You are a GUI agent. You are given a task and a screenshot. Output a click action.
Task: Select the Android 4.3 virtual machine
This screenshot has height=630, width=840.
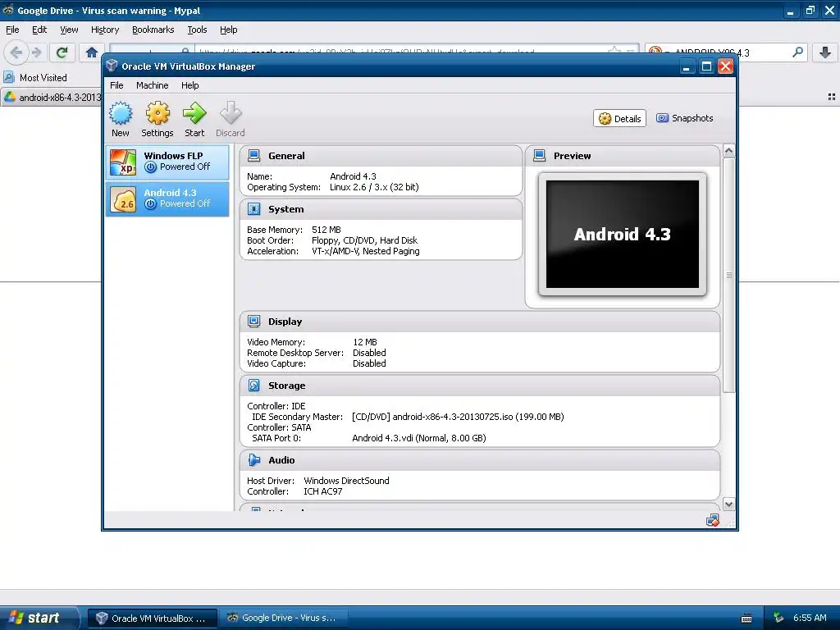(167, 199)
